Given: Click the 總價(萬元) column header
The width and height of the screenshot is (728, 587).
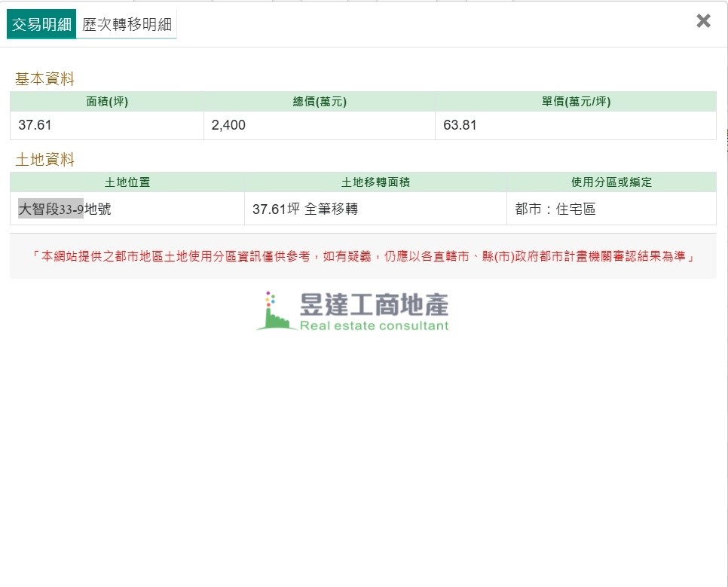Looking at the screenshot, I should point(320,102).
